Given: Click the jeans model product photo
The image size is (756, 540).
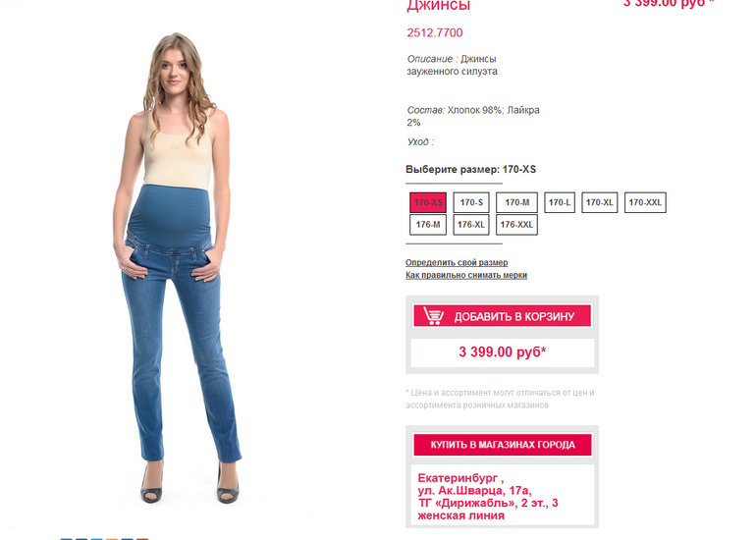Looking at the screenshot, I should coord(179,268).
